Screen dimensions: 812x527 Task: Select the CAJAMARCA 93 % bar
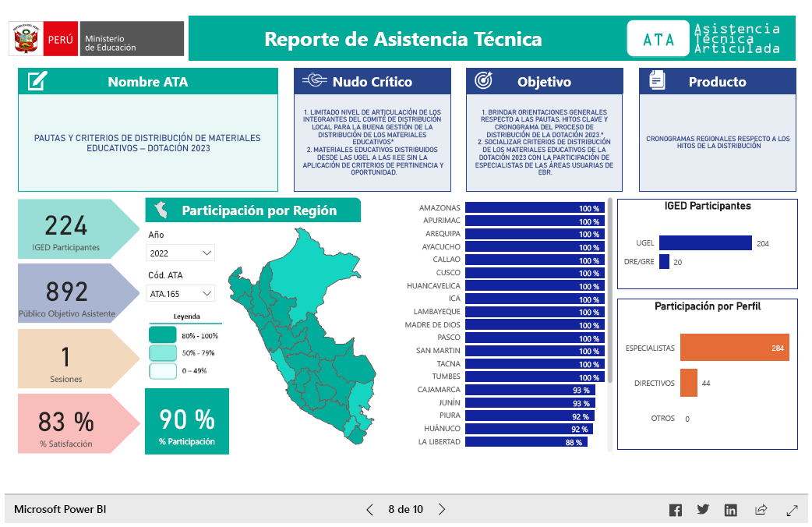point(530,390)
